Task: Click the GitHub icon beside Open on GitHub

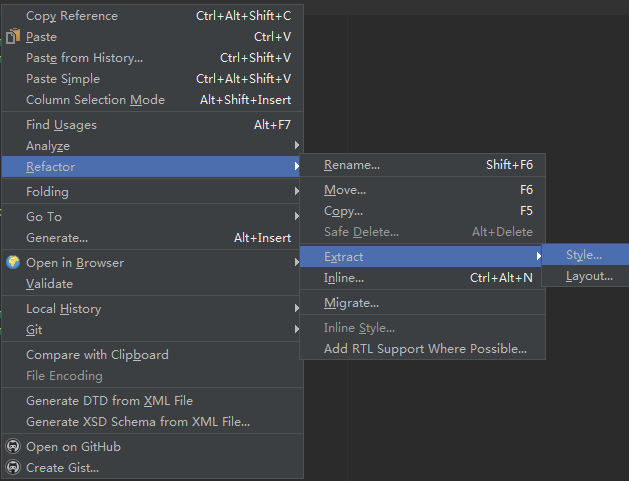Action: (13, 446)
